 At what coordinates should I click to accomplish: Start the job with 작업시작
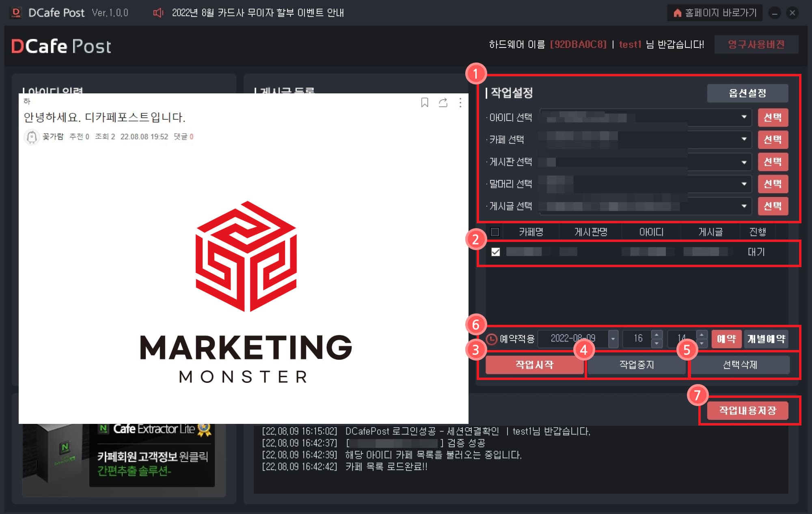534,365
